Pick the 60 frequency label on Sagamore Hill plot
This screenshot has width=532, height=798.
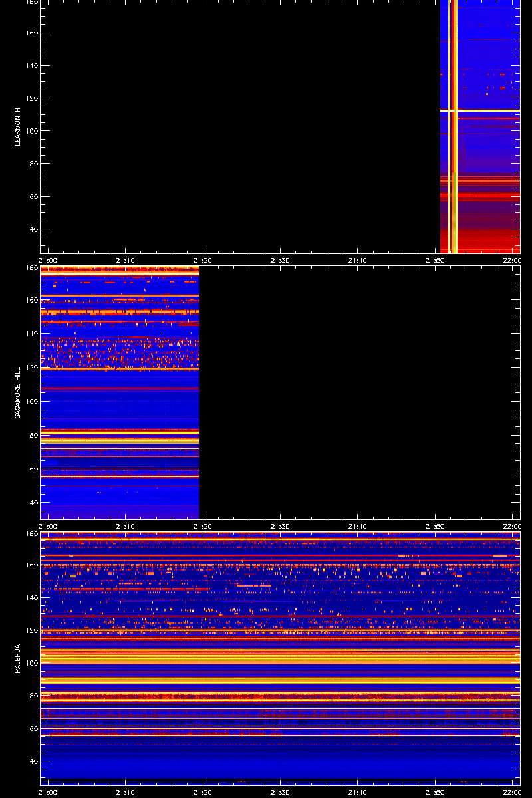35,469
